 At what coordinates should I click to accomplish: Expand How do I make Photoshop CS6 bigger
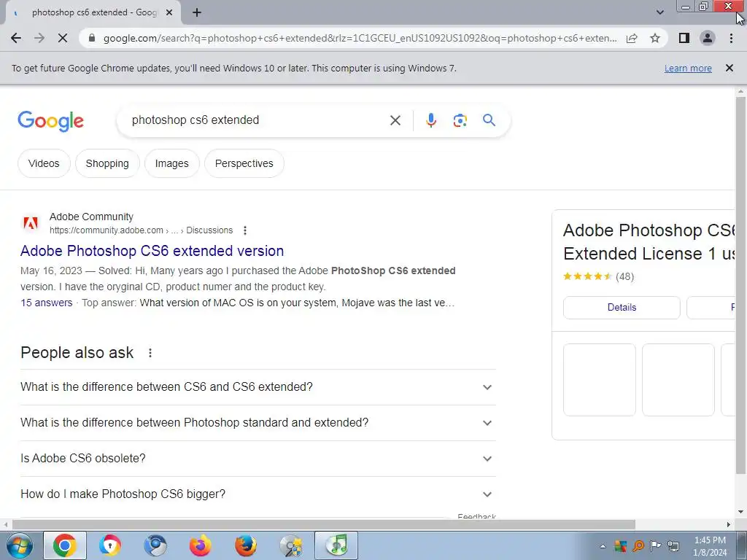(x=258, y=494)
